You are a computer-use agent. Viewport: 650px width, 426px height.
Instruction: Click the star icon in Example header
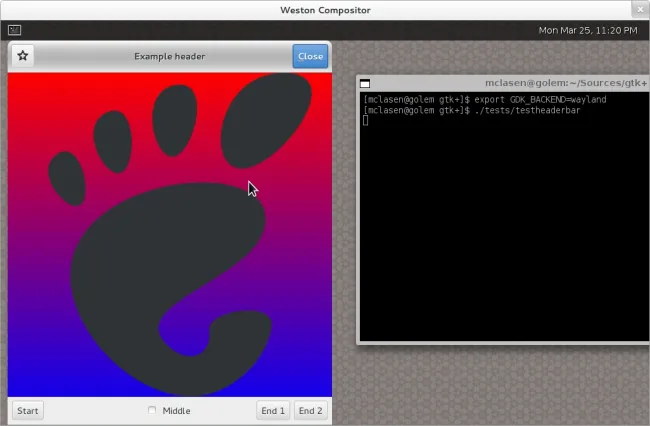click(23, 56)
